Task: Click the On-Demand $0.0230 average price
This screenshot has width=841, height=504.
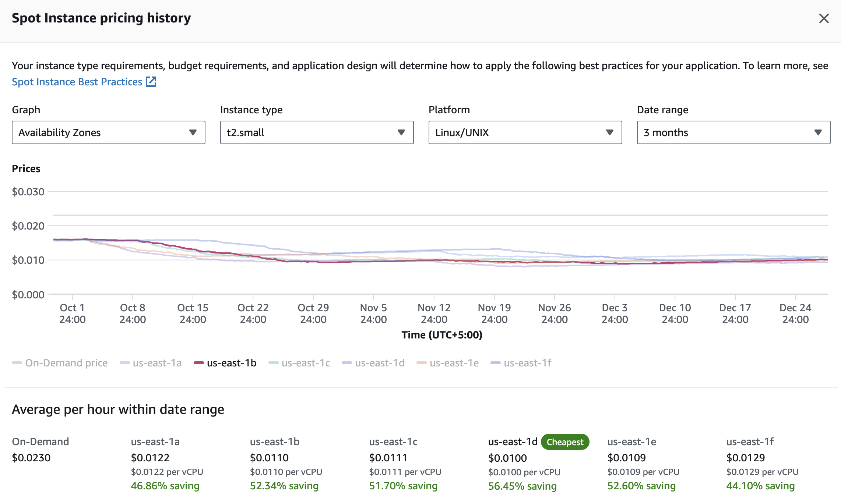Action: 31,458
